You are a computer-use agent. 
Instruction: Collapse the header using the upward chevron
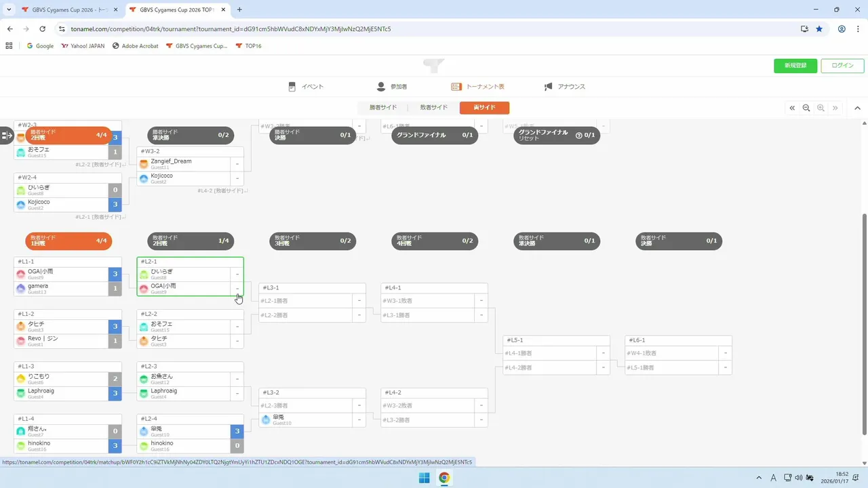pos(857,108)
